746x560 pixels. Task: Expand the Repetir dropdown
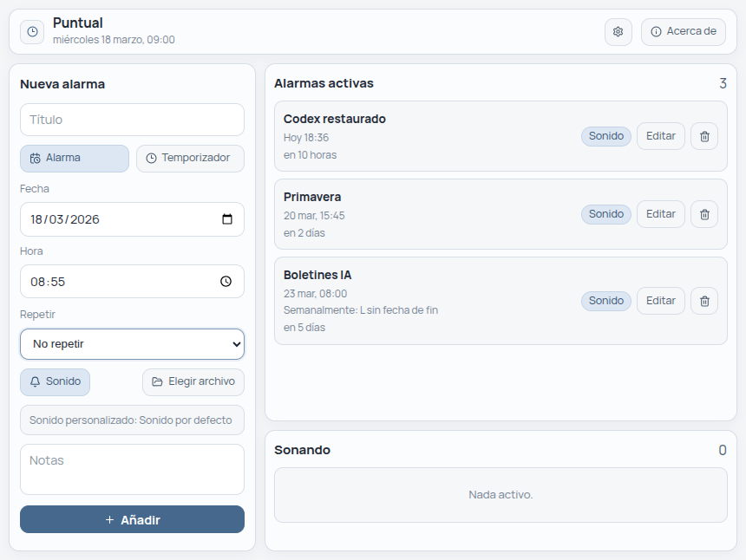tap(132, 344)
